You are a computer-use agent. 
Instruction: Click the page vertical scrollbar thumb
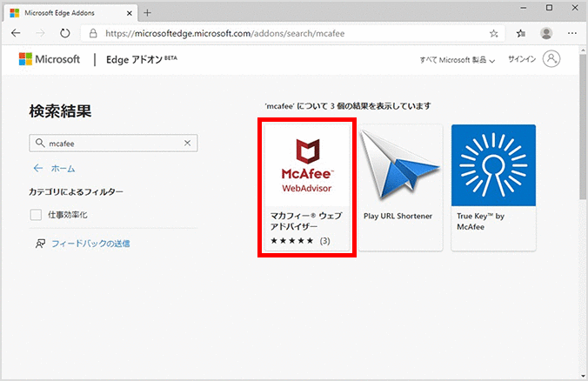[x=583, y=128]
